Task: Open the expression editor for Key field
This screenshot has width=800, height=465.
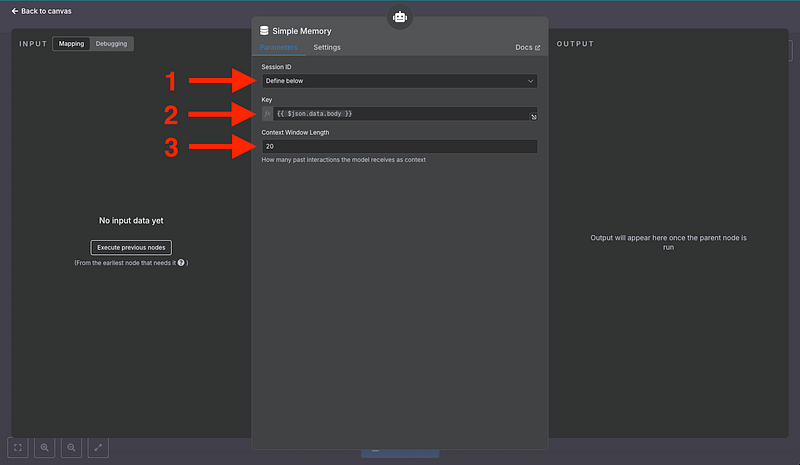Action: (533, 117)
